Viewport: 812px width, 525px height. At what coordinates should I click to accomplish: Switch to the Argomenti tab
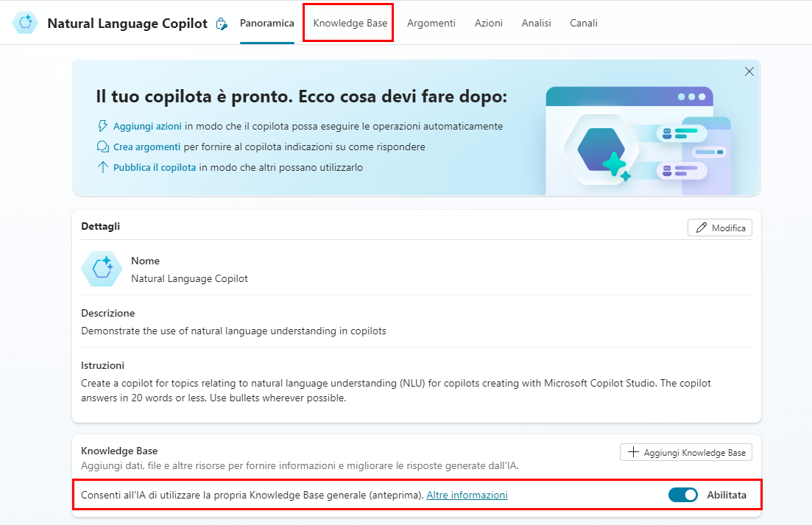(431, 23)
